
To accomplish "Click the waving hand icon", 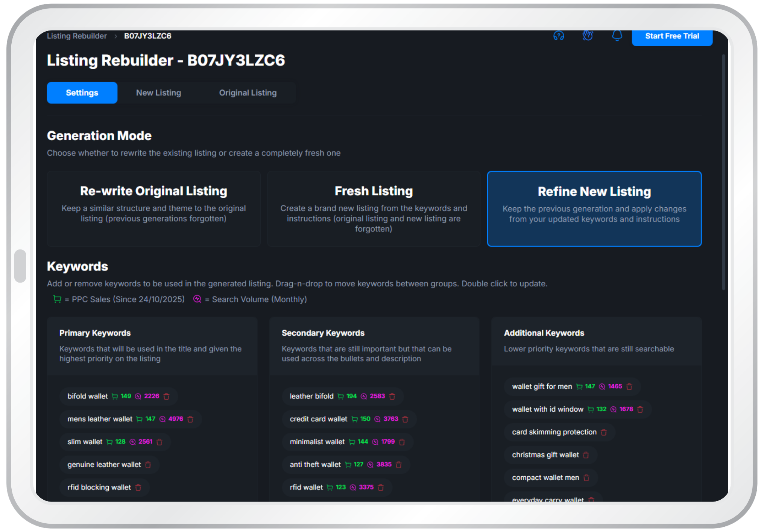I will click(x=588, y=36).
